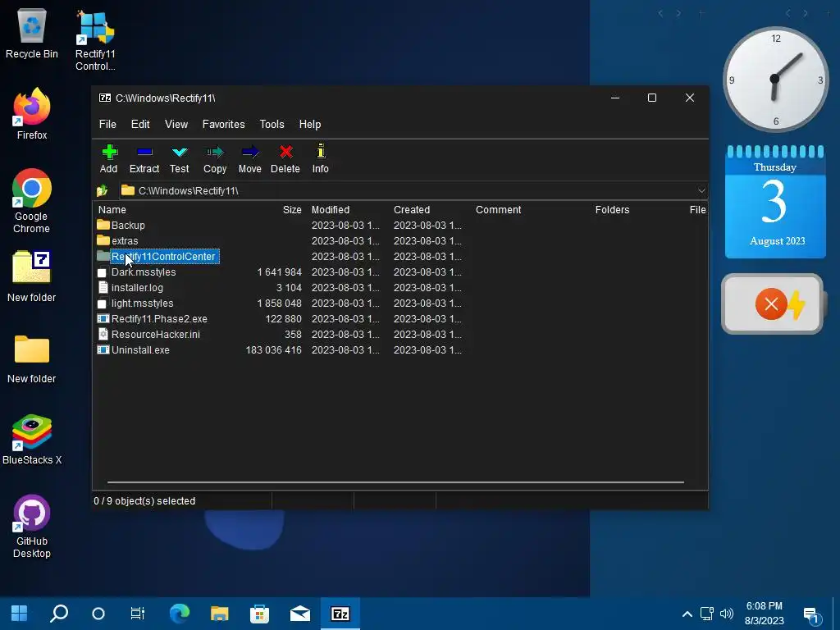Open the Windows Start menu
This screenshot has width=840, height=630.
pos(20,614)
